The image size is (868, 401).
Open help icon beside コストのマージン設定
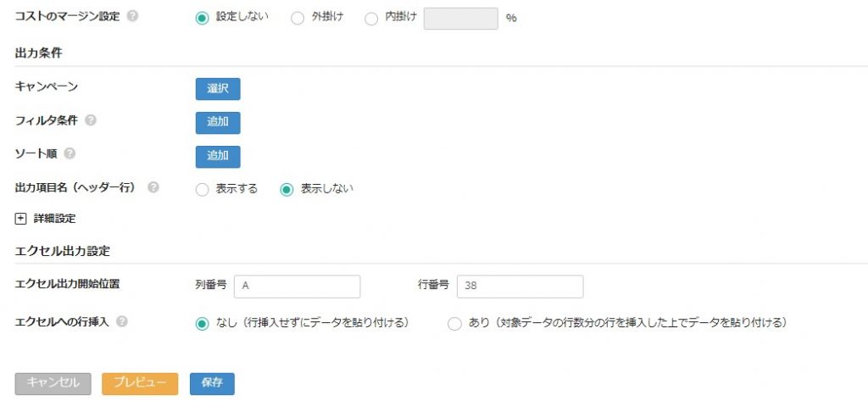132,15
